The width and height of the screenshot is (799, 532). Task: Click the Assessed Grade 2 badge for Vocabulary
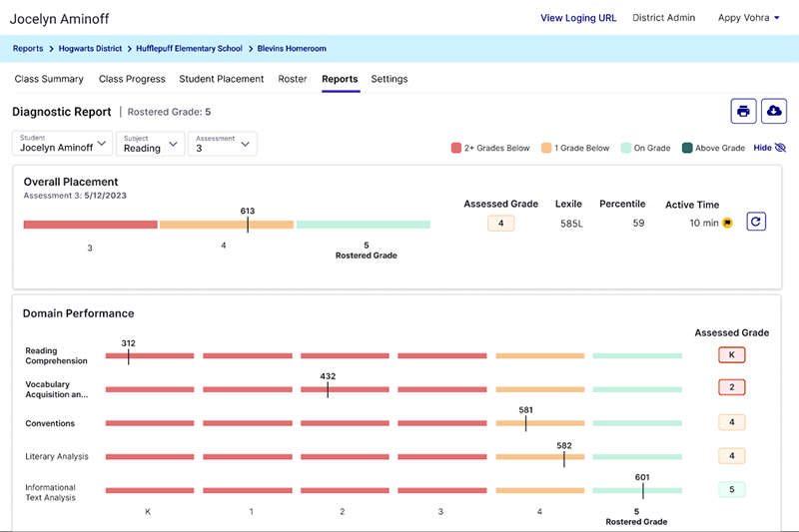(x=731, y=387)
